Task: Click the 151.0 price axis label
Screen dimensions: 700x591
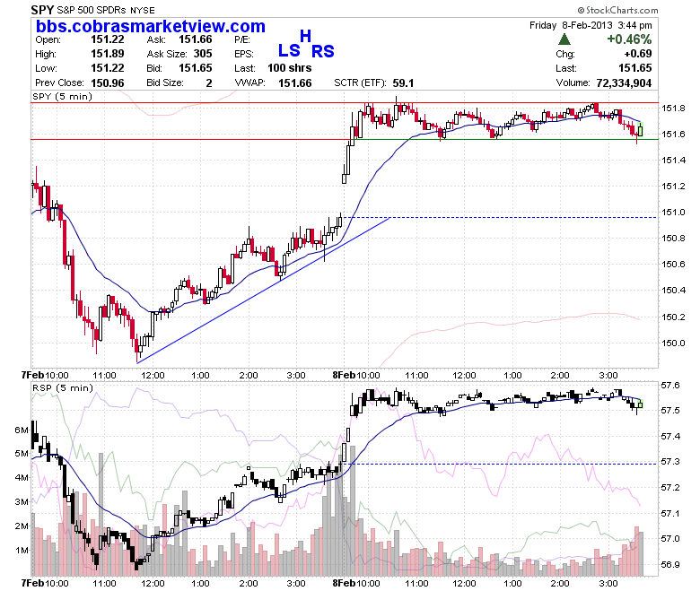Action: 673,213
